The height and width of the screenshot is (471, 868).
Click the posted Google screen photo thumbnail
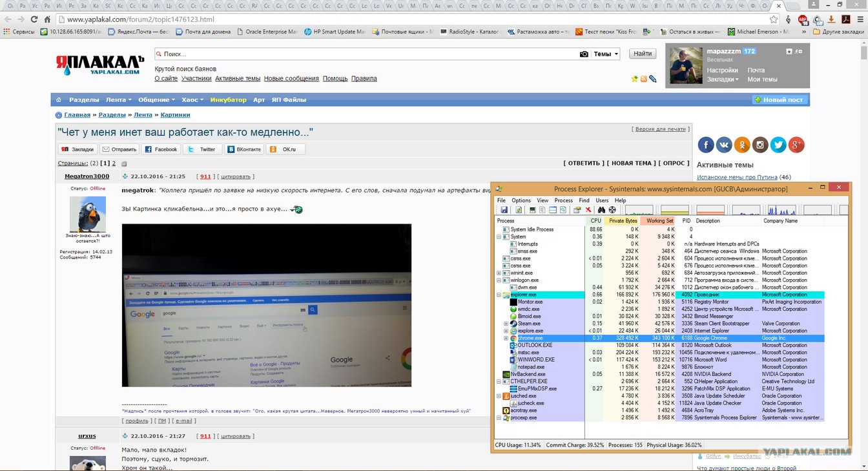pos(267,305)
